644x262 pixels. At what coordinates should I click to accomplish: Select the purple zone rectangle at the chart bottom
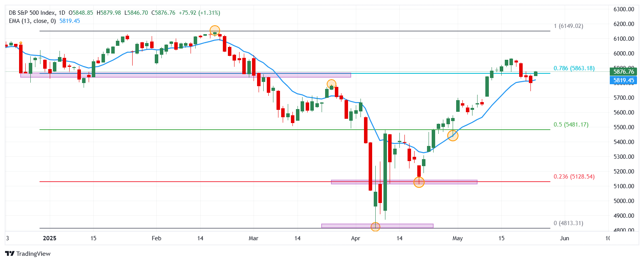(x=377, y=226)
